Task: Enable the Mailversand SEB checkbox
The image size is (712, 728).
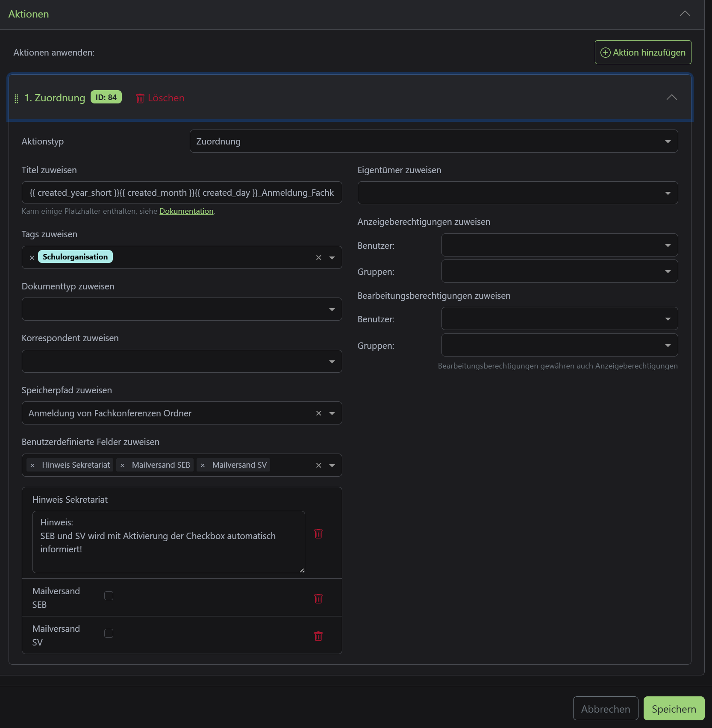Action: 109,595
